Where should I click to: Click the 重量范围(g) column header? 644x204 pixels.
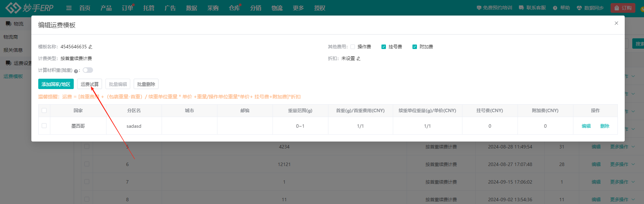click(300, 110)
